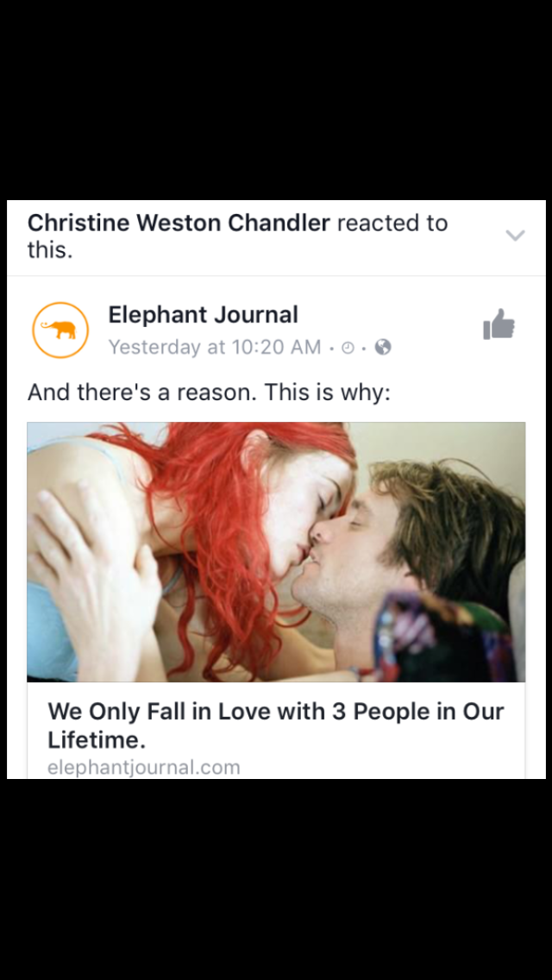The width and height of the screenshot is (552, 980).
Task: Expand the chevron menu on the post header
Action: point(515,235)
